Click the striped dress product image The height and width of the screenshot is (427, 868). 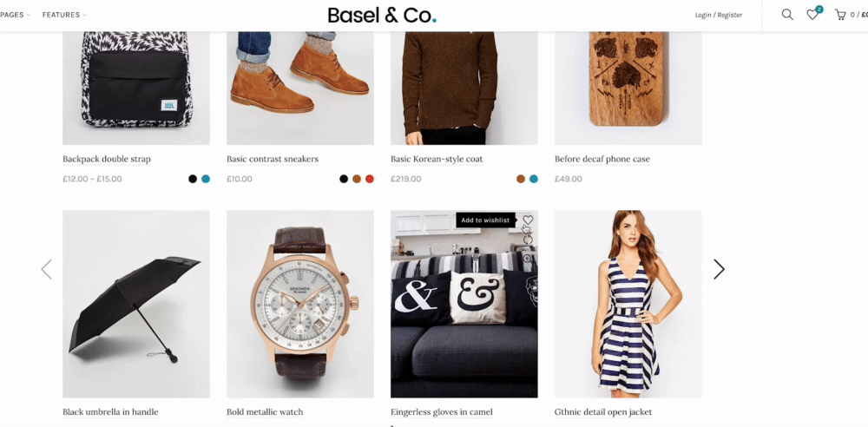[x=628, y=304]
